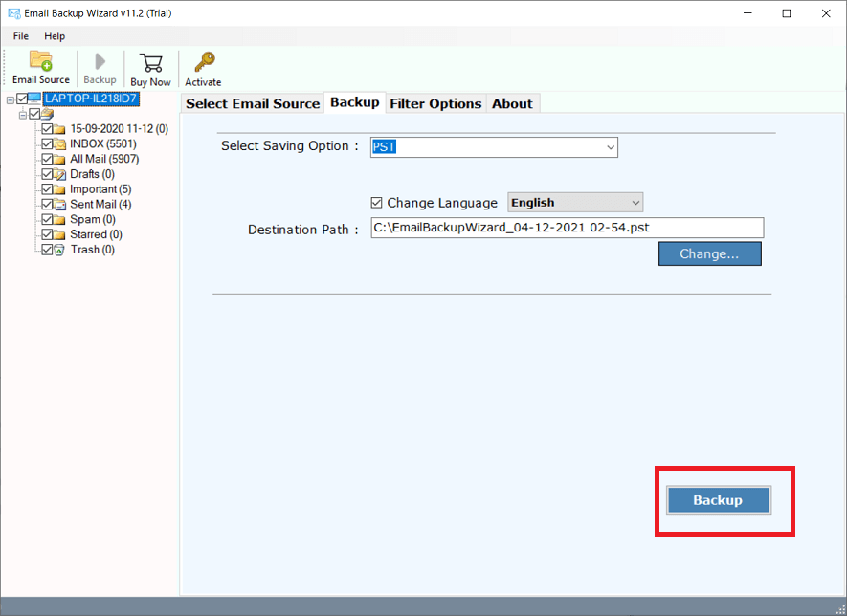This screenshot has width=847, height=616.
Task: Uncheck the Change Language checkbox
Action: point(378,202)
